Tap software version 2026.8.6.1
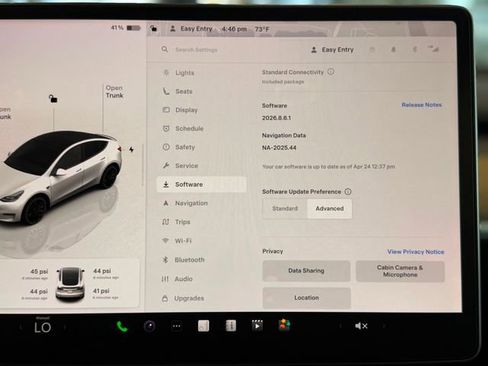Viewport: 488px width, 366px height. (x=276, y=118)
